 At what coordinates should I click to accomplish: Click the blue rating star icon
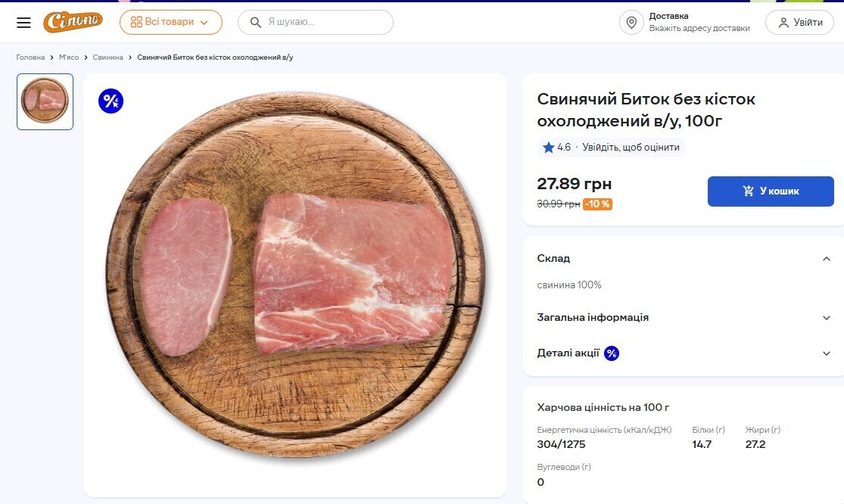pos(548,148)
